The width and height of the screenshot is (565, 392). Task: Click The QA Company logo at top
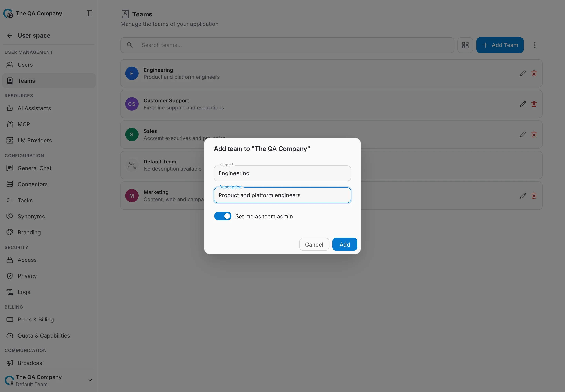[x=8, y=14]
